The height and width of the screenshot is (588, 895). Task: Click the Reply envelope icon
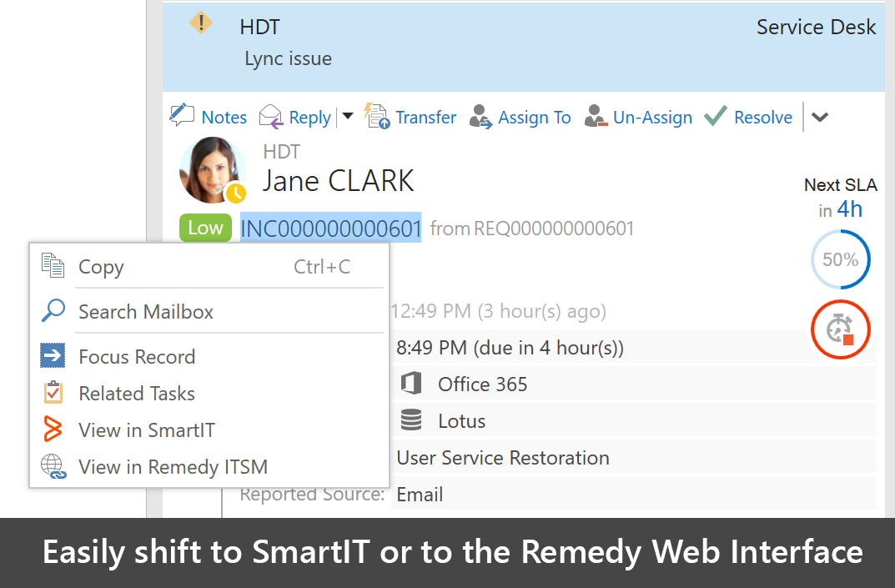(x=271, y=117)
